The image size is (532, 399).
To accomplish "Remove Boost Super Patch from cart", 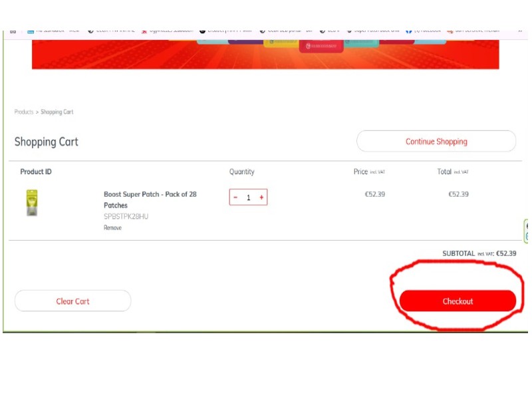I will pyautogui.click(x=112, y=227).
